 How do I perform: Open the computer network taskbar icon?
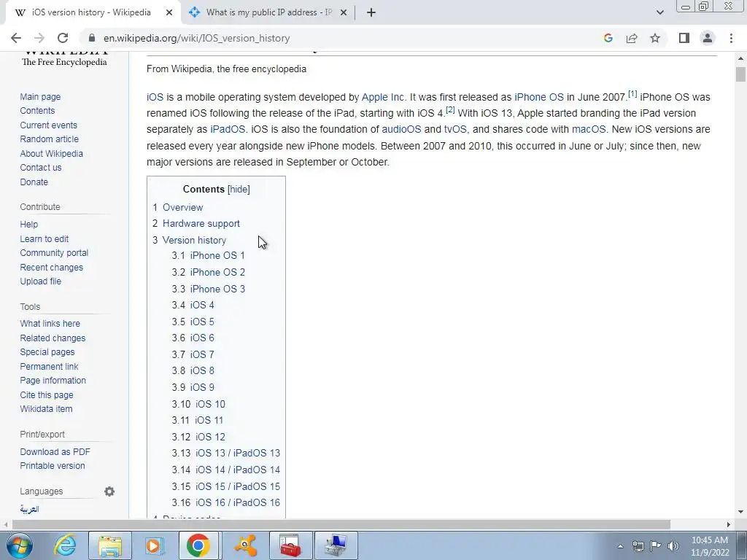pyautogui.click(x=336, y=545)
